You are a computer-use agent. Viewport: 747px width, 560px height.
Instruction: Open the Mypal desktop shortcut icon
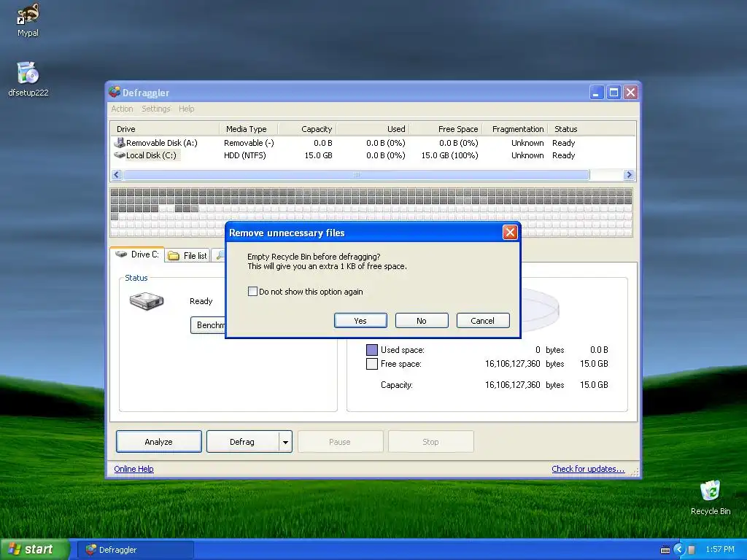[28, 15]
